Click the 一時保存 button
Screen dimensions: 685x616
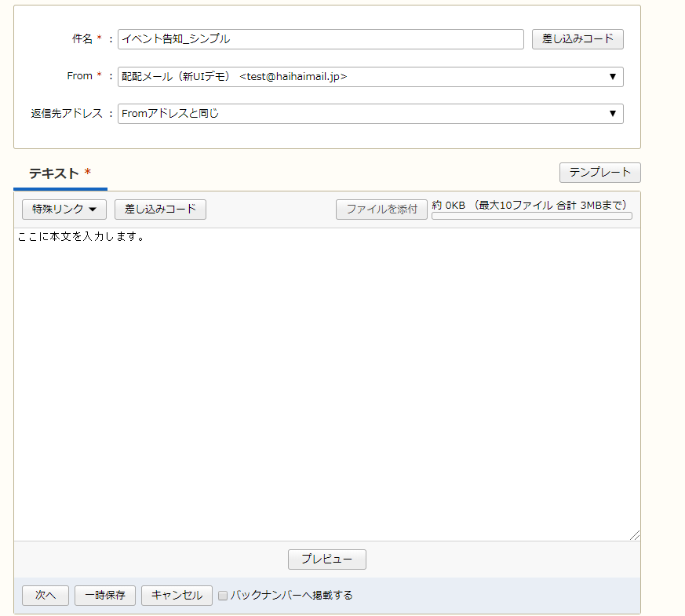tap(105, 596)
